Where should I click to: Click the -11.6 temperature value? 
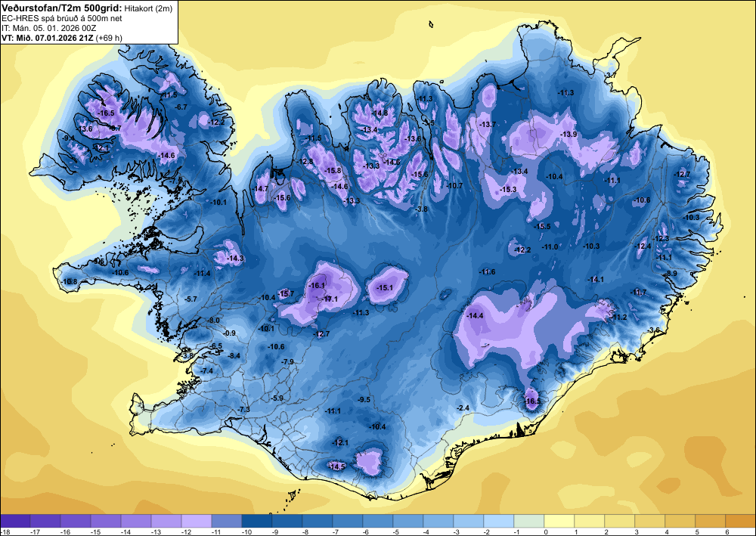[x=487, y=272]
